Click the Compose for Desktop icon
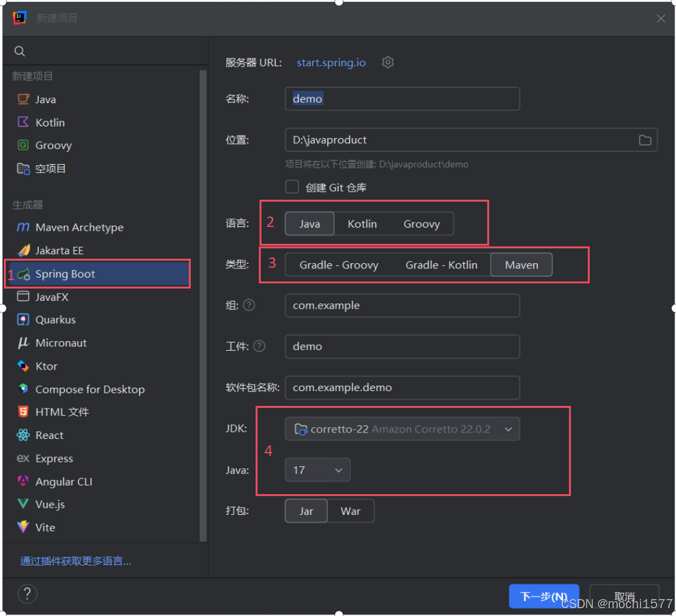The width and height of the screenshot is (676, 616). [23, 388]
